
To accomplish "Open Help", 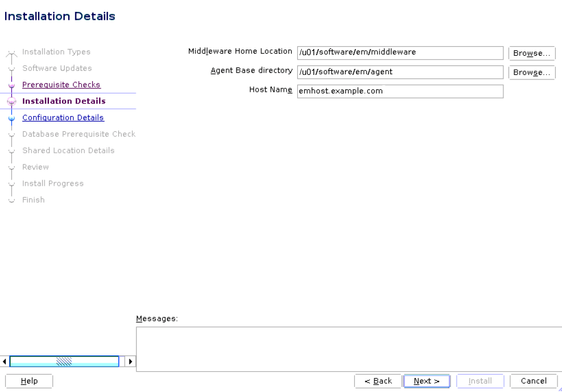I will click(x=29, y=381).
